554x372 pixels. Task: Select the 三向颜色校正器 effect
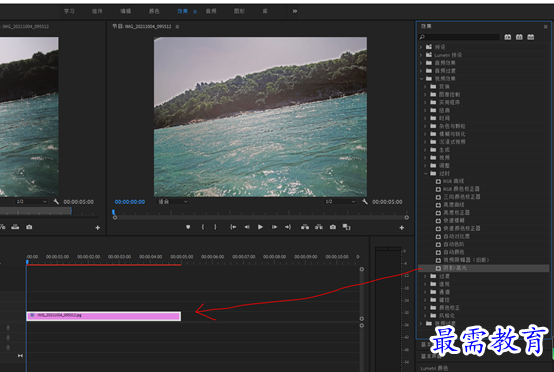[x=462, y=197]
